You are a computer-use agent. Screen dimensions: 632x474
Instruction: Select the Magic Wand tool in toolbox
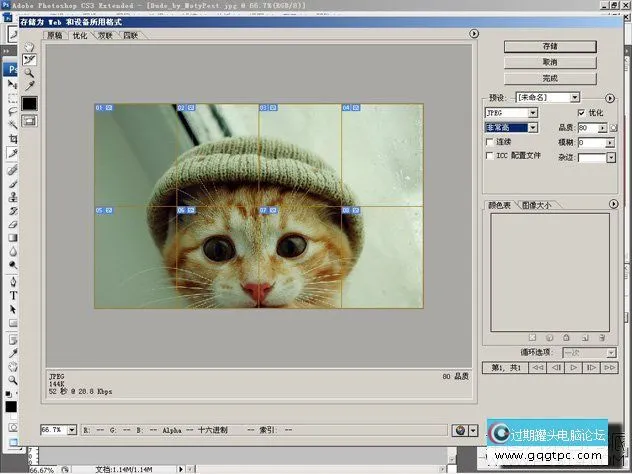coord(12,125)
